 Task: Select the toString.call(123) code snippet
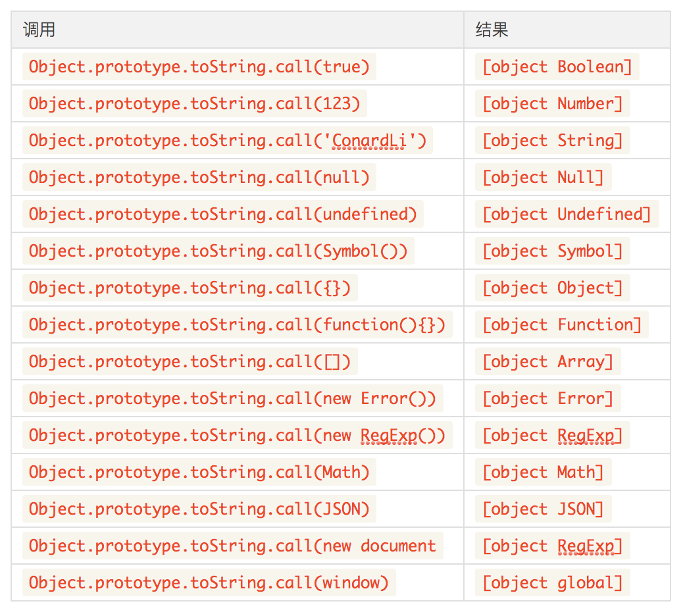tap(195, 104)
